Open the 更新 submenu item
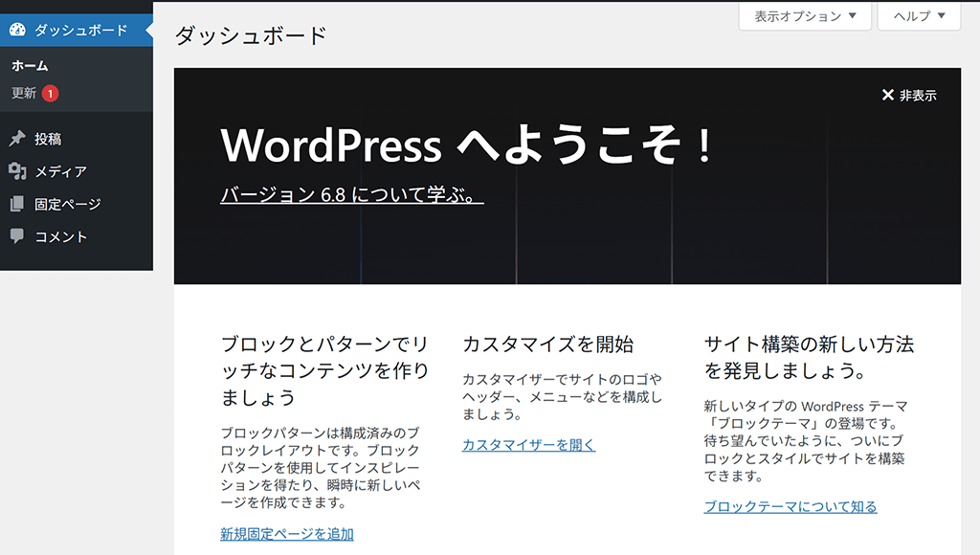Viewport: 980px width, 555px height. [x=24, y=94]
